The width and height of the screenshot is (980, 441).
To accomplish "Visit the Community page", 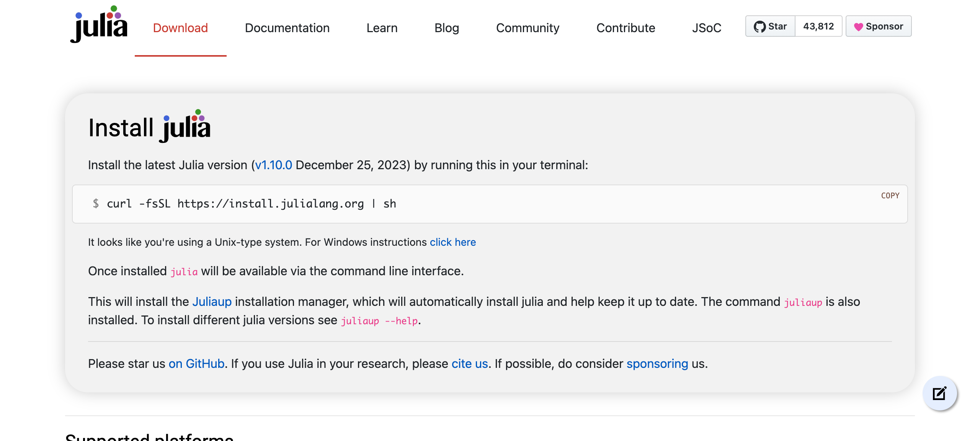I will (528, 28).
